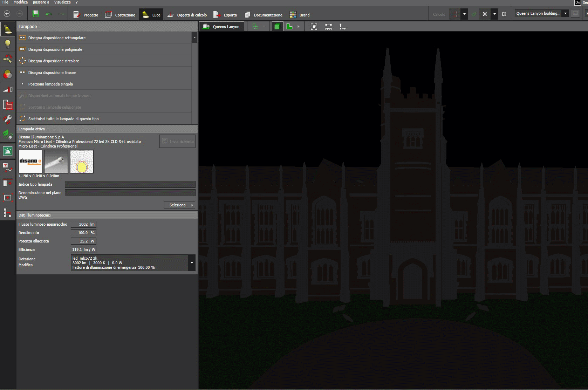Switch to the Luce tab
588x390 pixels.
click(151, 15)
